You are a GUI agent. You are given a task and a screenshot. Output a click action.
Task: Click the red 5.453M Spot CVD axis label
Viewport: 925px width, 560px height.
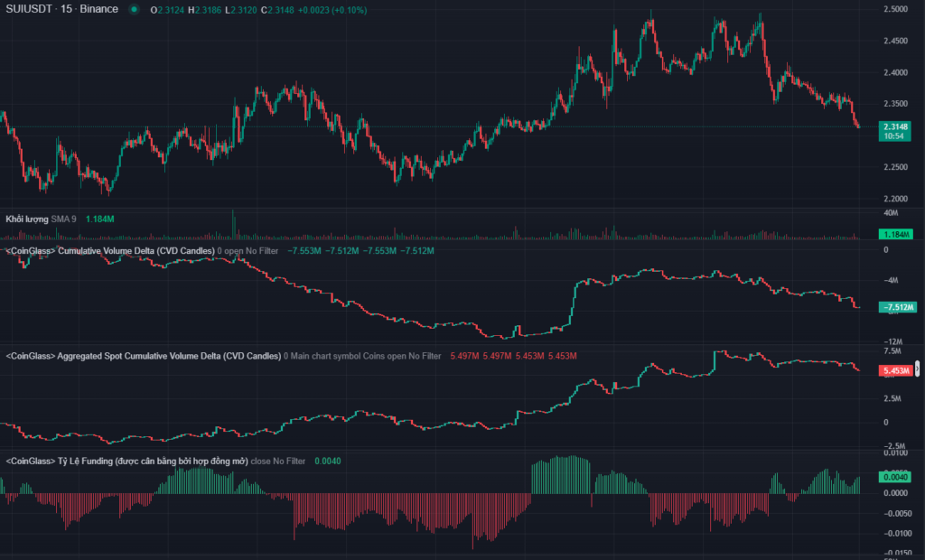click(895, 370)
